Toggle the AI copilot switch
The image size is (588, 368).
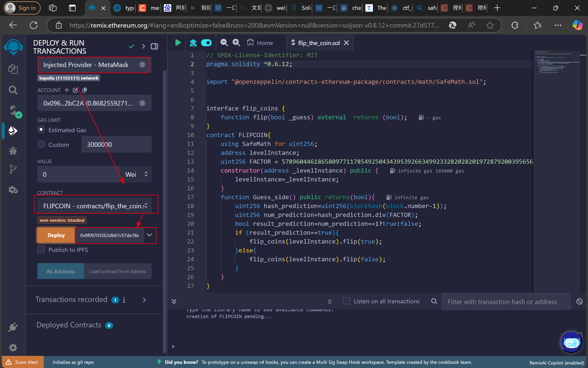point(206,43)
